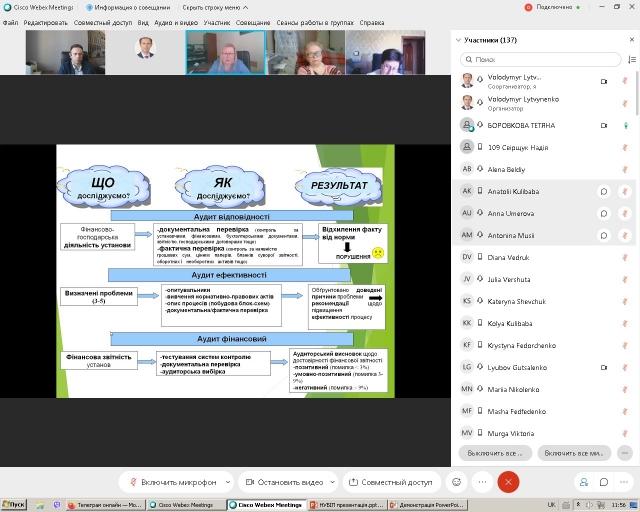Toggle mute for Antonina Musii
640x512 pixels.
(x=625, y=236)
